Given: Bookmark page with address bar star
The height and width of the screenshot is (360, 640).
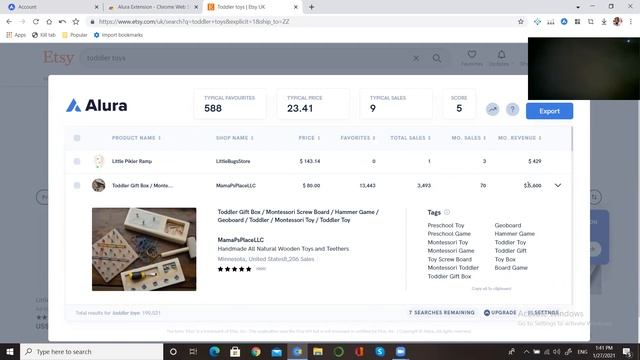Looking at the screenshot, I should [x=521, y=22].
